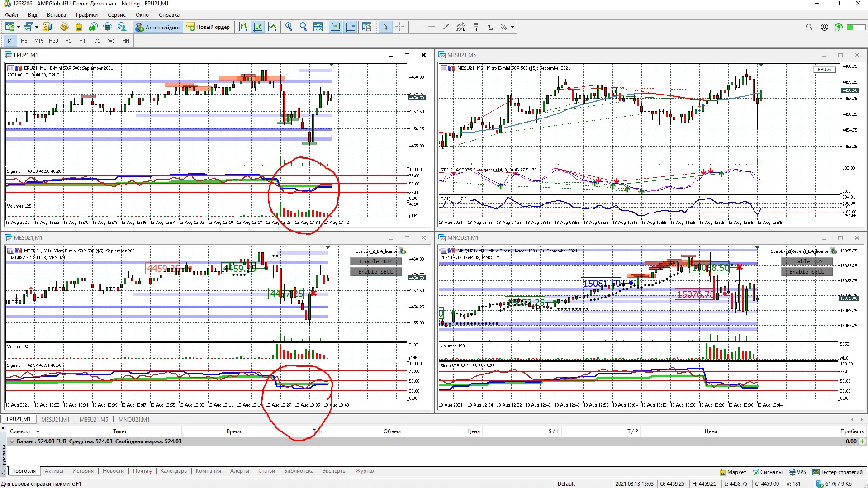Toggle chart shift from right edge
This screenshot has width=868, height=488.
tap(350, 27)
